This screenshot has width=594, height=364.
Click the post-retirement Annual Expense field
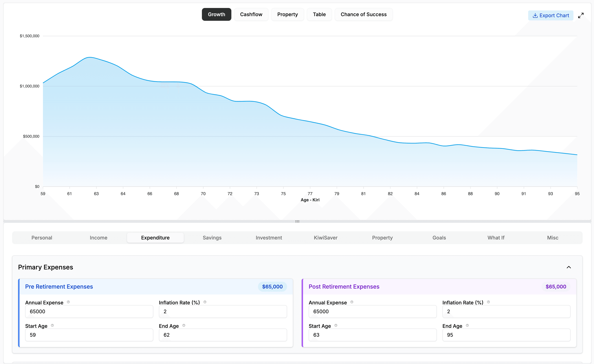(372, 311)
